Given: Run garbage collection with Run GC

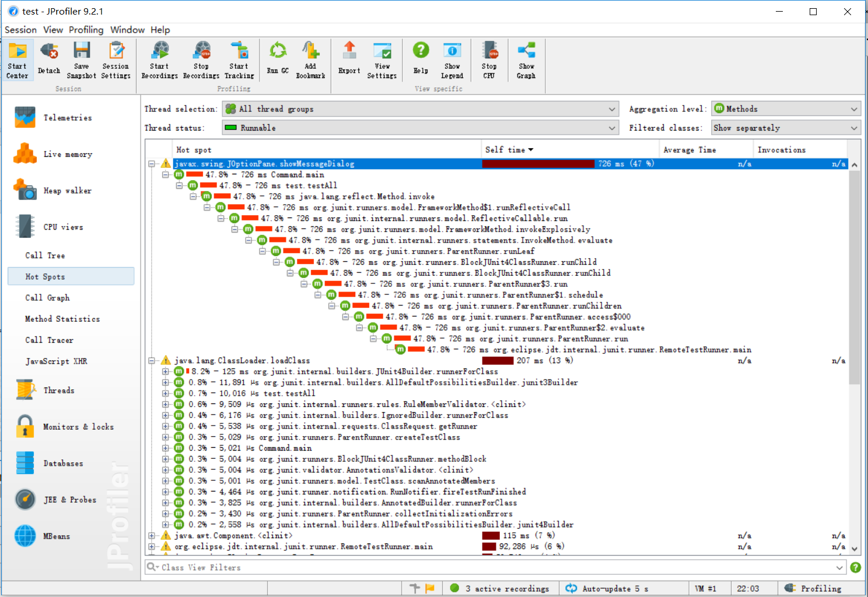Looking at the screenshot, I should [278, 60].
